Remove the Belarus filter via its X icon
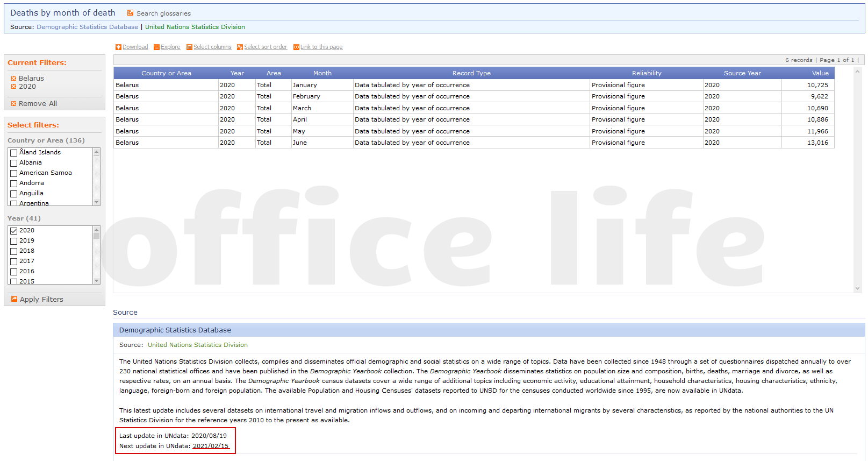Screen dimensions: 868x461 pyautogui.click(x=14, y=79)
